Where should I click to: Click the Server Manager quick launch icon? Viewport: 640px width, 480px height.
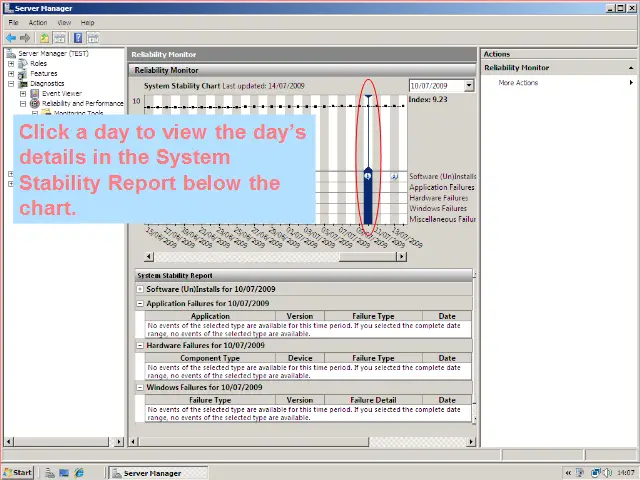pyautogui.click(x=50, y=473)
